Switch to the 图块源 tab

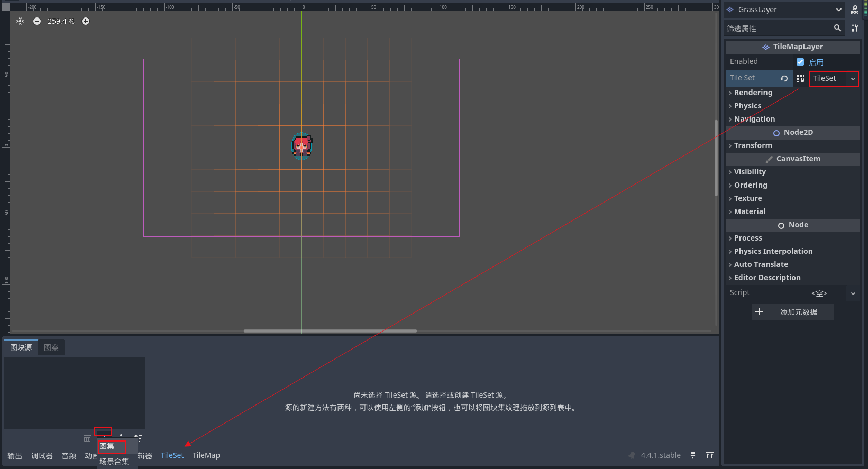(21, 347)
